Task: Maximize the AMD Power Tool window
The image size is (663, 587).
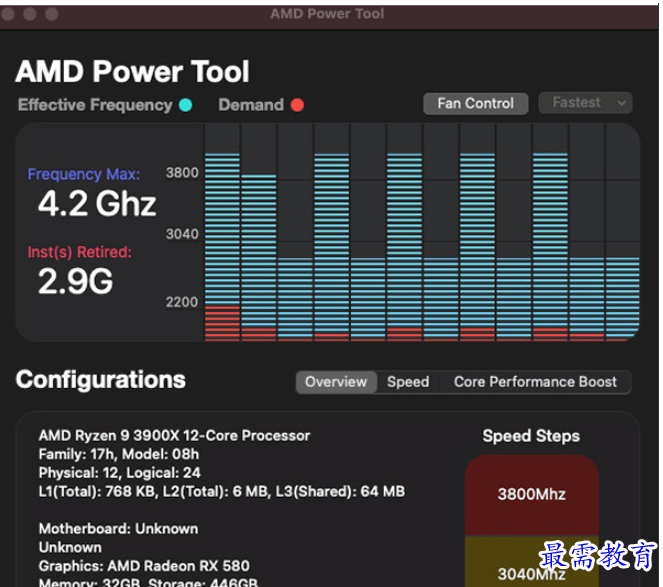Action: click(52, 14)
